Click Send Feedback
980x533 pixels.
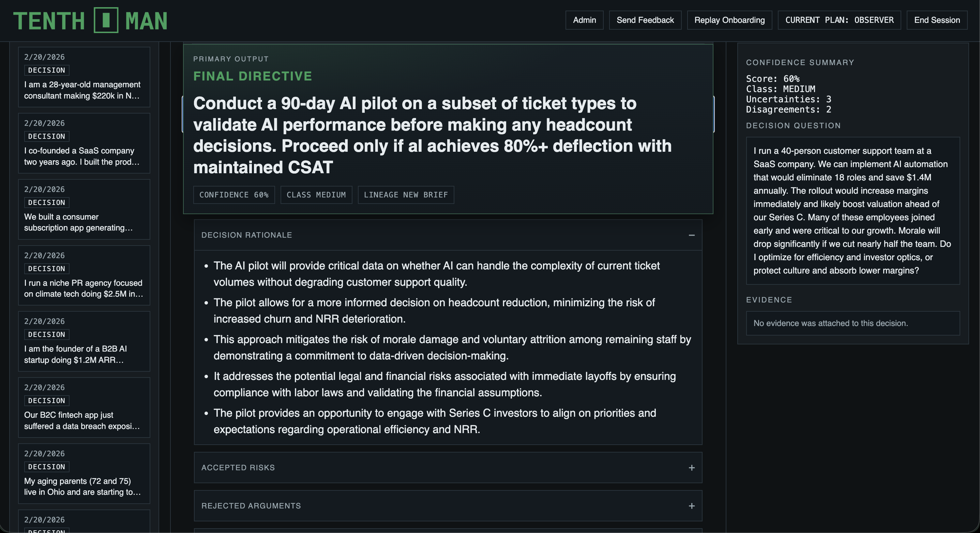(x=645, y=20)
